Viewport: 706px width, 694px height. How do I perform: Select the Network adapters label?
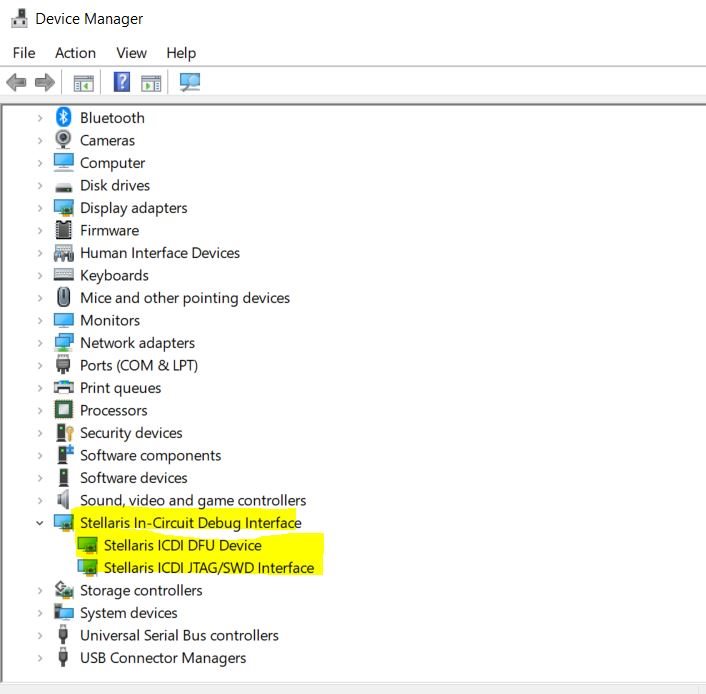pyautogui.click(x=137, y=343)
